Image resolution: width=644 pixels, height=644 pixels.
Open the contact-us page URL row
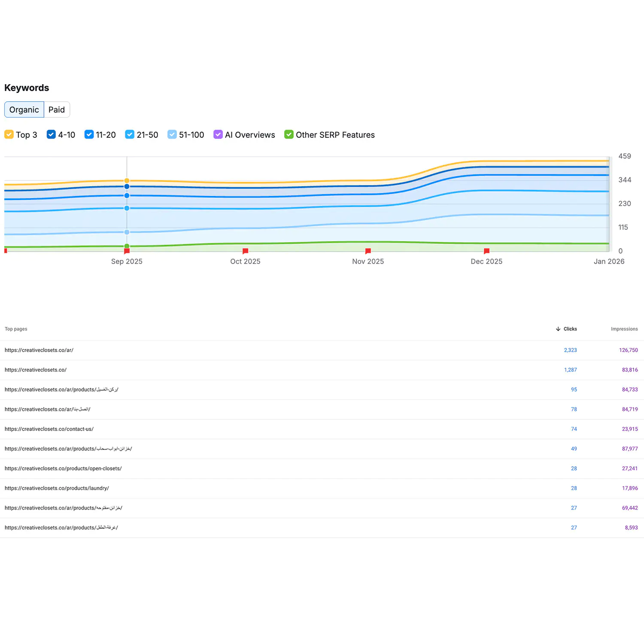tap(49, 429)
